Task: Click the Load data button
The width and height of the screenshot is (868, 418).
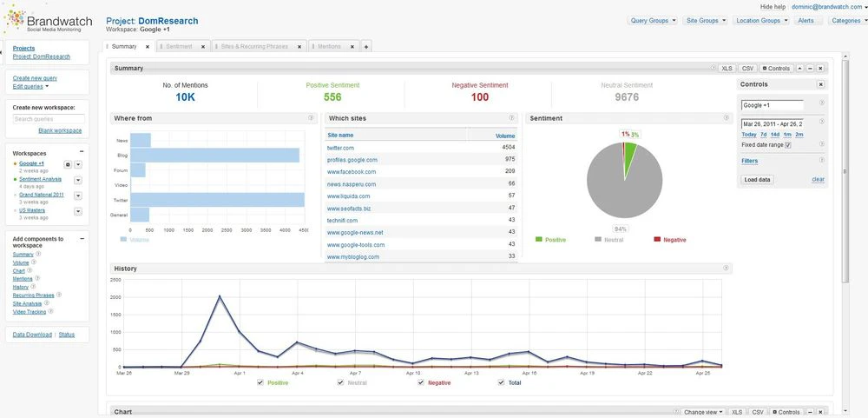Action: 757,180
